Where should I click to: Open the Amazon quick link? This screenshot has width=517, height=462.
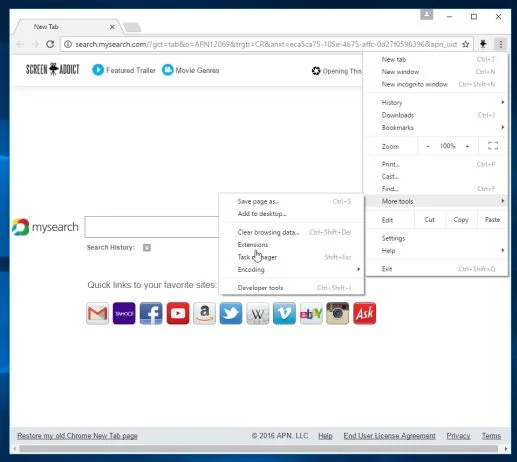pyautogui.click(x=204, y=313)
